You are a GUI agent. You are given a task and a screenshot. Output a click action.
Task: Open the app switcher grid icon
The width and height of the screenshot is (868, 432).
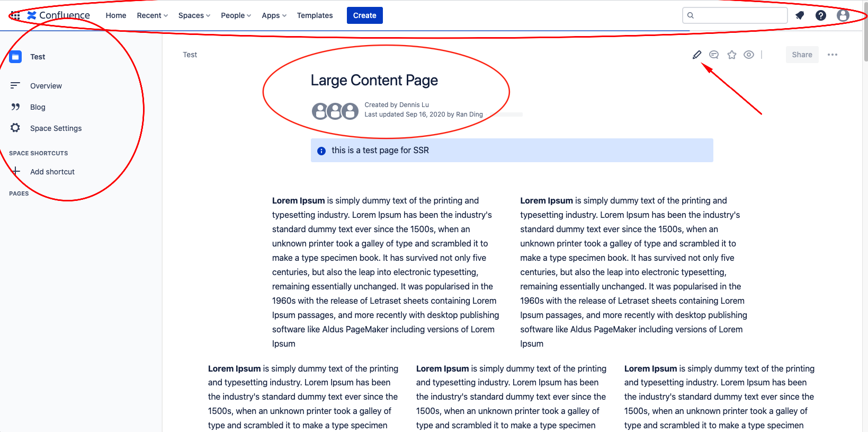[x=15, y=15]
